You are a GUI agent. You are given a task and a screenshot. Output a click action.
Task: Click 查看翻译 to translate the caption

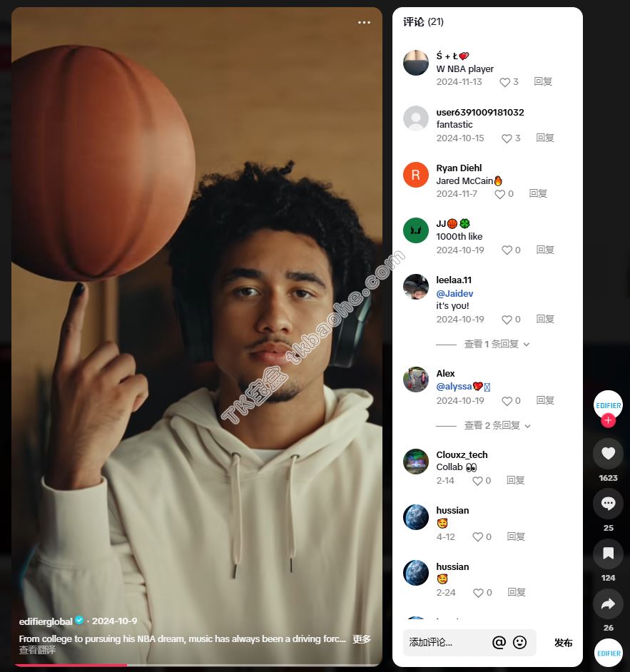pyautogui.click(x=37, y=650)
